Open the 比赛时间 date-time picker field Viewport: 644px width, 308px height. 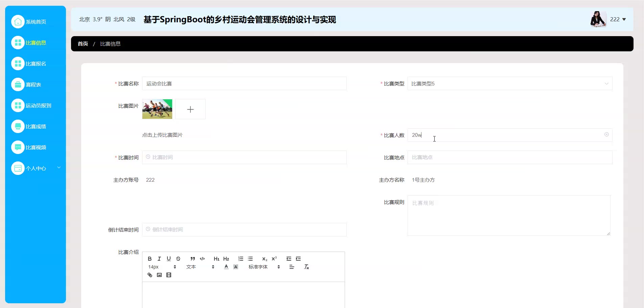[244, 157]
